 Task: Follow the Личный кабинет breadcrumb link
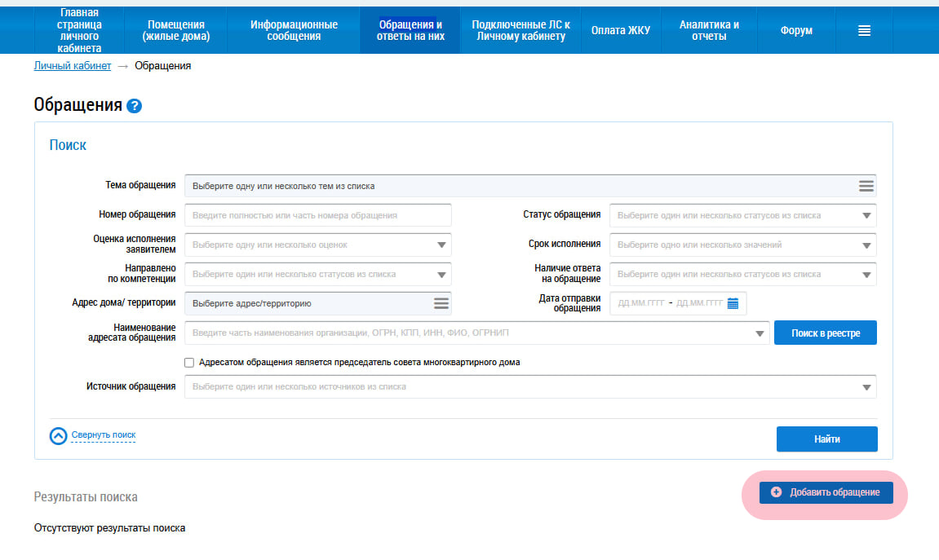(73, 66)
